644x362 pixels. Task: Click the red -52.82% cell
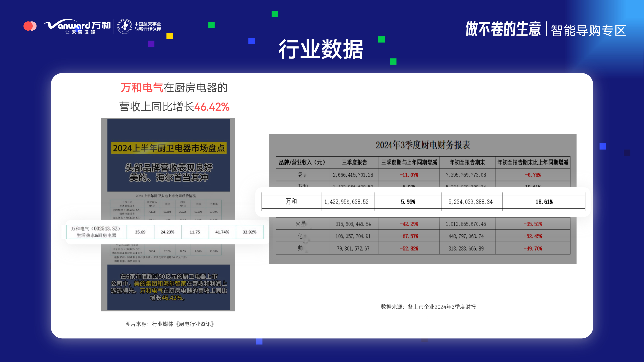pyautogui.click(x=409, y=248)
